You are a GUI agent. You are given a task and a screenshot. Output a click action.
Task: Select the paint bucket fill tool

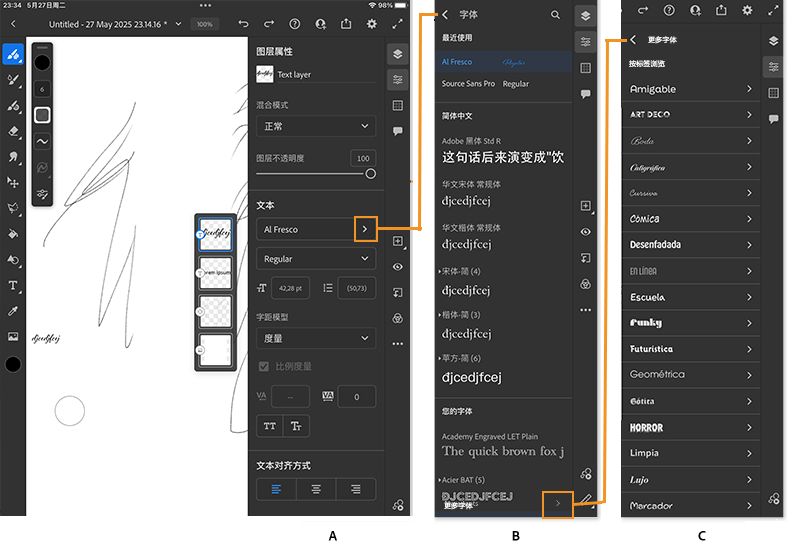(13, 234)
